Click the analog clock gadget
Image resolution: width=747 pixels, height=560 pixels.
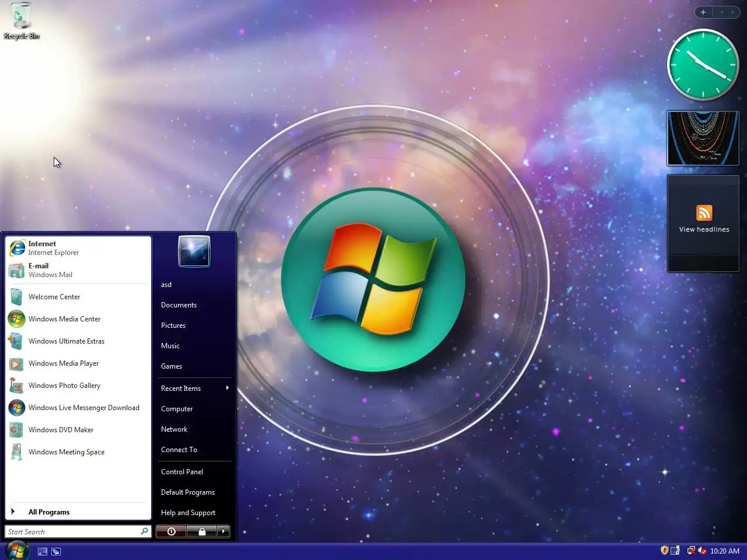703,64
